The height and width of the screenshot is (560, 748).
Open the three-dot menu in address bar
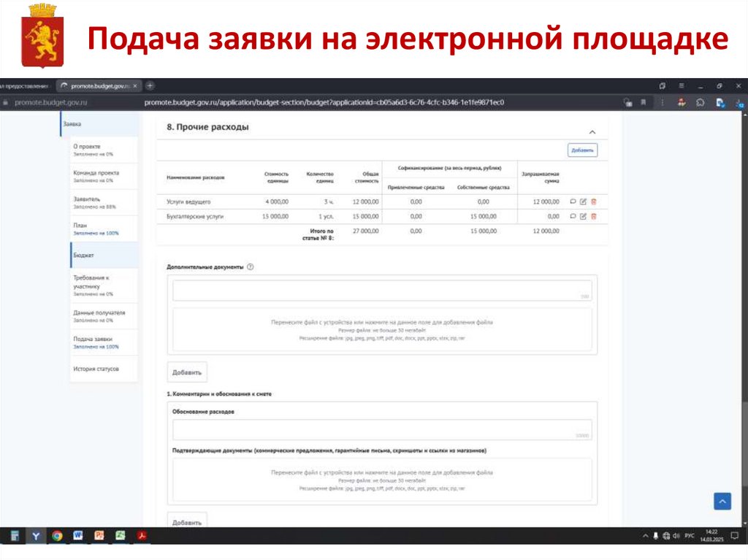tap(662, 102)
